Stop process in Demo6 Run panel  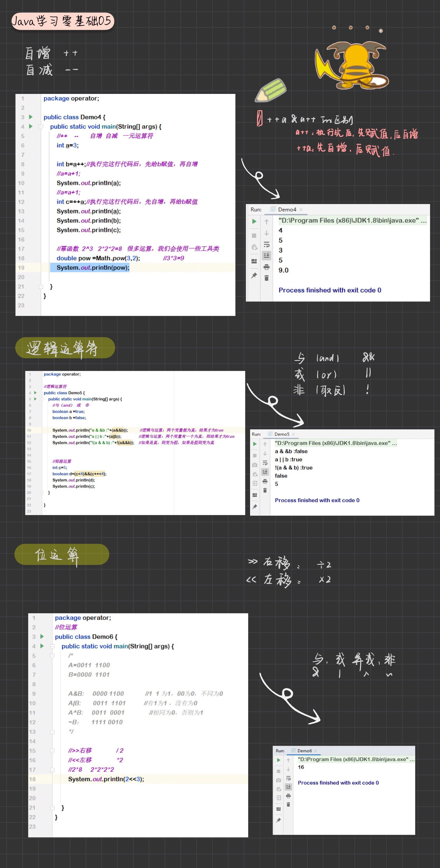tap(279, 771)
